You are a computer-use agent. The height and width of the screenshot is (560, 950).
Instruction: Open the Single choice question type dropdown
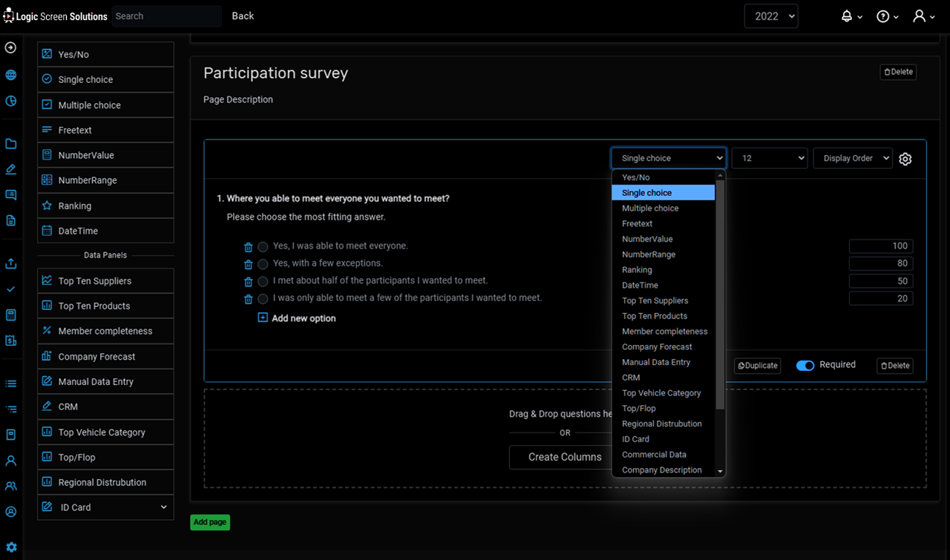coord(669,158)
